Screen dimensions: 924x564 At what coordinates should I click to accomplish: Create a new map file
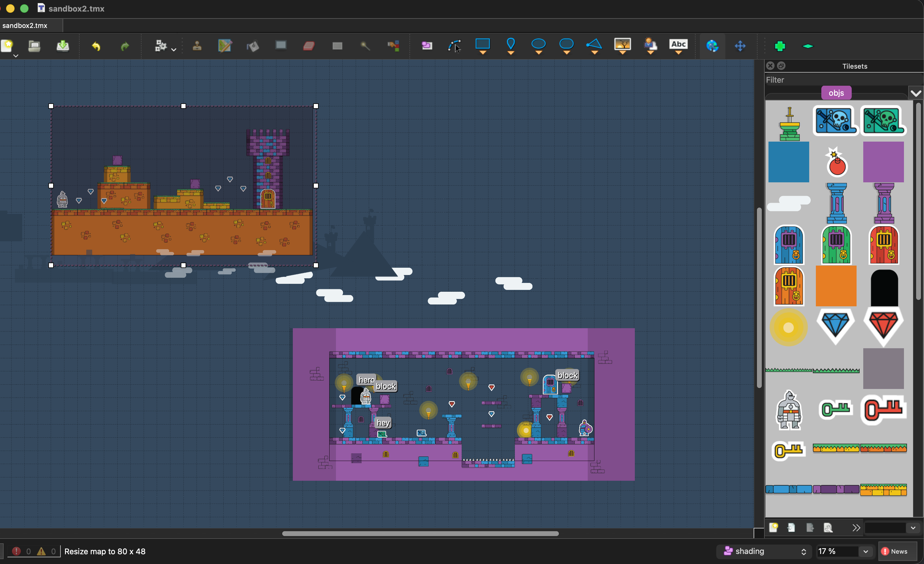[x=7, y=46]
